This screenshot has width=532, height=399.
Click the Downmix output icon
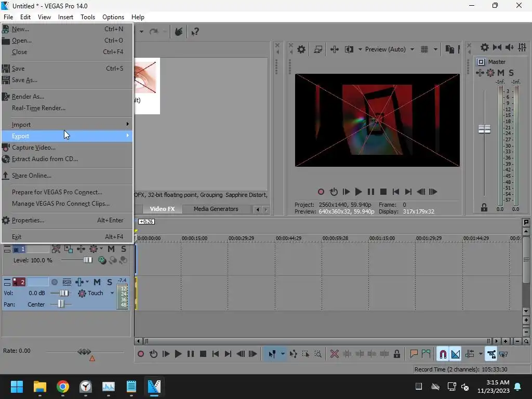(x=497, y=47)
